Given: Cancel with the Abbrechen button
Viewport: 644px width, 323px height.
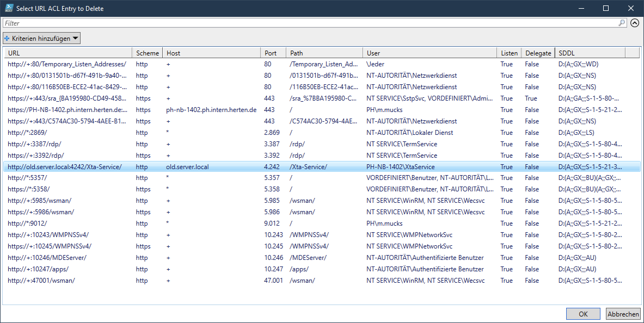Looking at the screenshot, I should coord(623,314).
